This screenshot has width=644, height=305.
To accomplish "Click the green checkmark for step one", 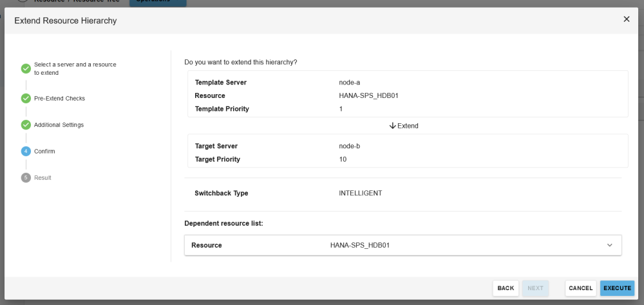I will (26, 68).
